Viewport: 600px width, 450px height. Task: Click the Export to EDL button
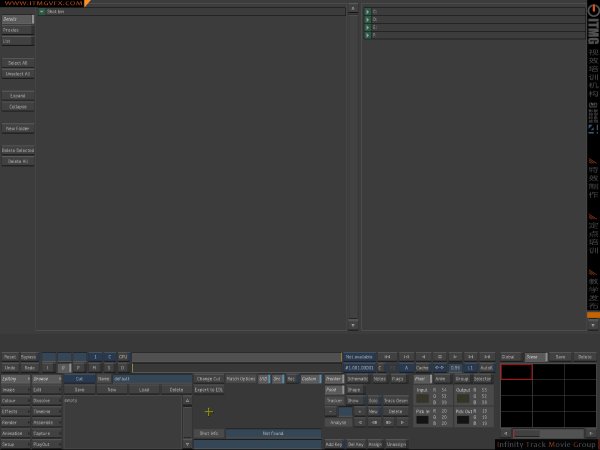click(209, 390)
